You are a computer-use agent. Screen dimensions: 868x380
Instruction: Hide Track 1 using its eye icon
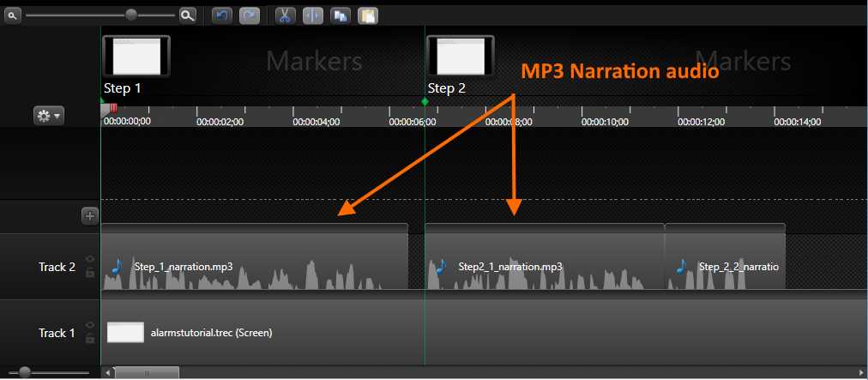[x=90, y=325]
